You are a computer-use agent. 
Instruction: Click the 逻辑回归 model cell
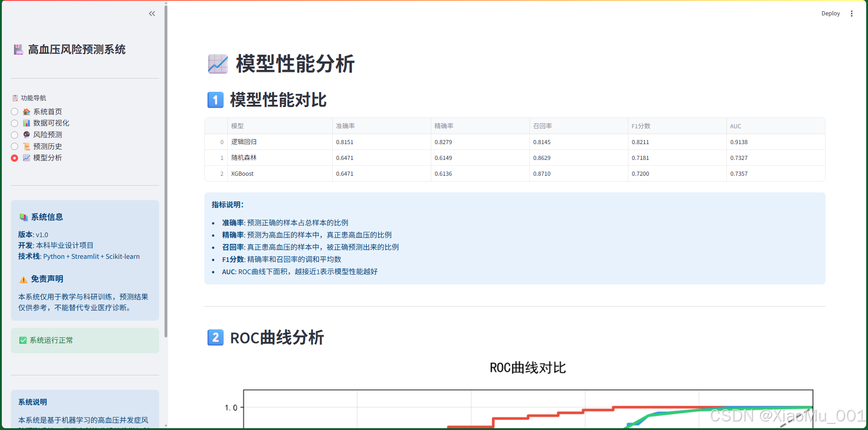coord(280,142)
